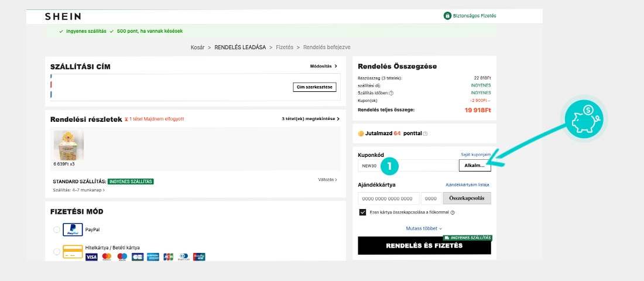Click total amount 19 918Ft
This screenshot has height=281, width=644.
point(478,110)
